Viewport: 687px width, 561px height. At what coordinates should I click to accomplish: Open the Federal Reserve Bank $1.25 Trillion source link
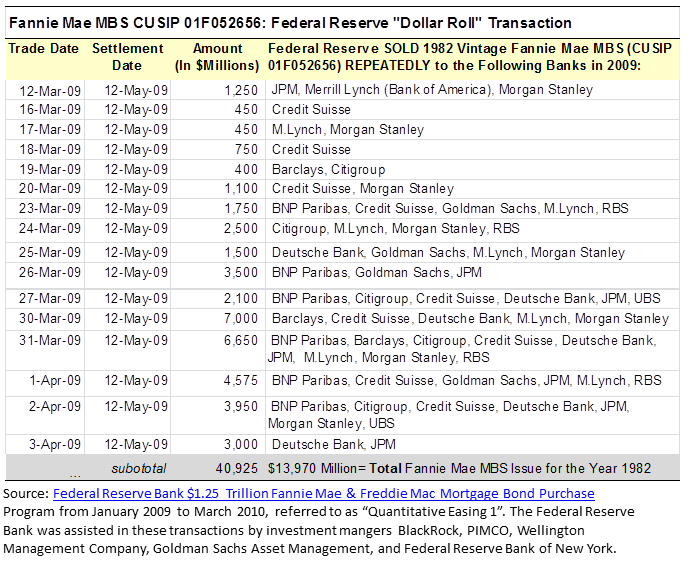point(323,494)
